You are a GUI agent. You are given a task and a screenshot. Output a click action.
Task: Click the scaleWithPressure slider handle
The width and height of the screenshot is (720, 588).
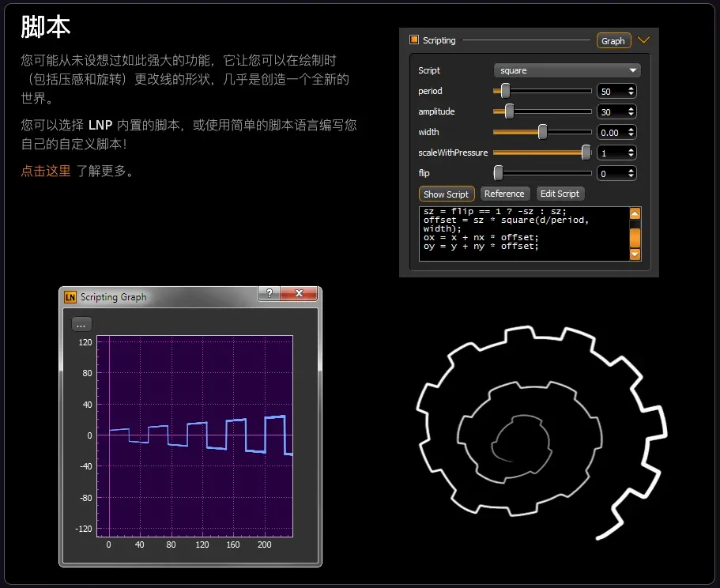(x=586, y=153)
